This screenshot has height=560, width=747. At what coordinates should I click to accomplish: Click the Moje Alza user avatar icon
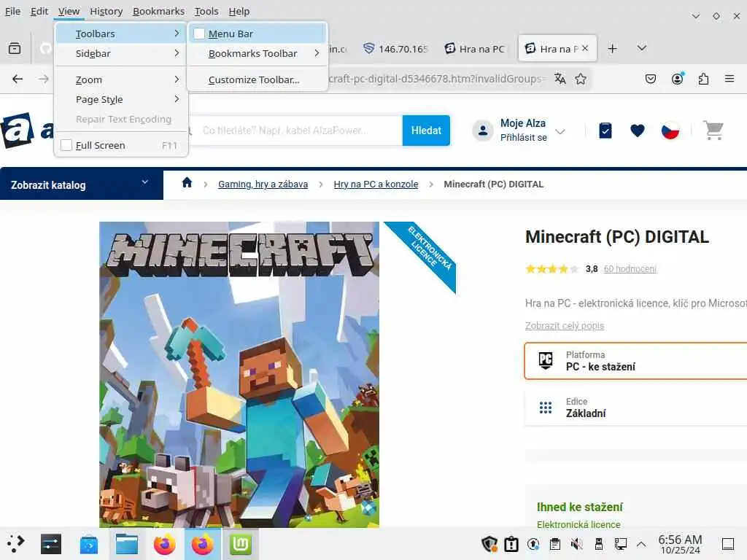(x=483, y=131)
